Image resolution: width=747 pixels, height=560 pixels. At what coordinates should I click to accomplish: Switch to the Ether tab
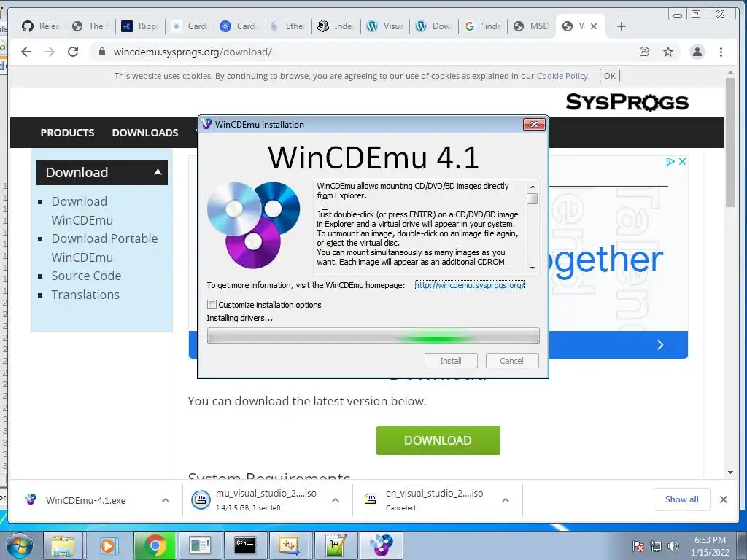287,26
